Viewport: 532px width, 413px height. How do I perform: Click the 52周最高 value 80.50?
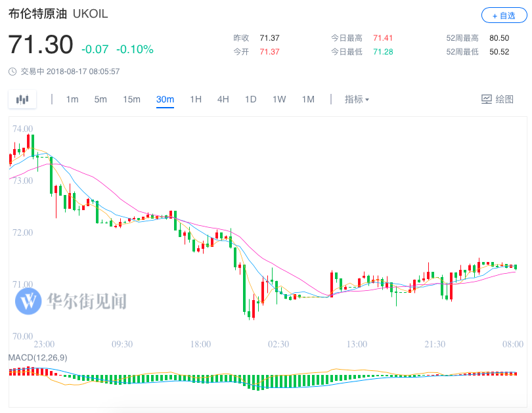click(499, 38)
